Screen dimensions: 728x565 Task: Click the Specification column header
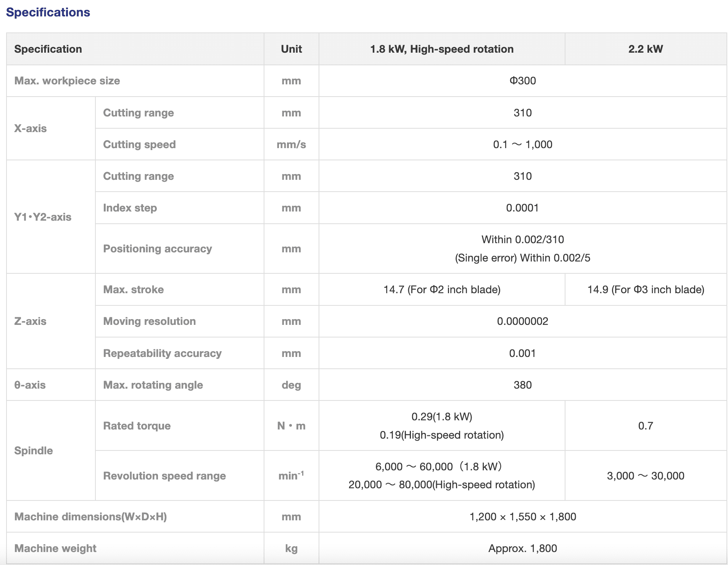(48, 49)
